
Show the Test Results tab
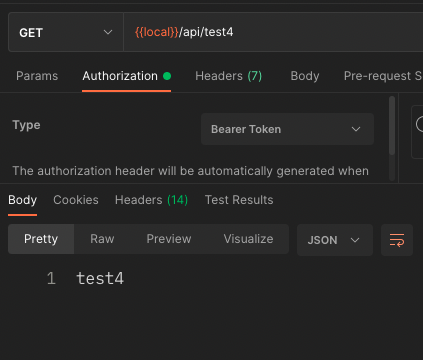click(239, 200)
